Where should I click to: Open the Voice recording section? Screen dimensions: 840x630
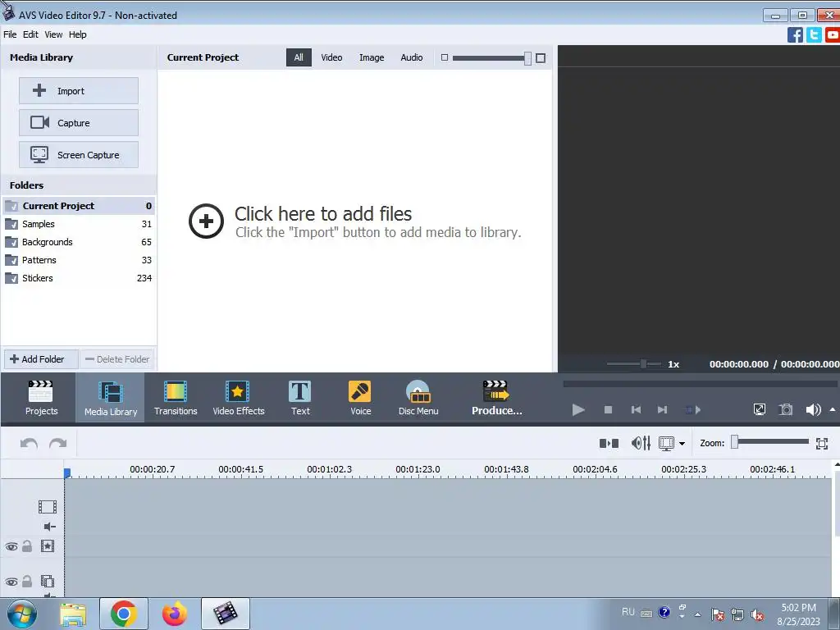point(360,398)
